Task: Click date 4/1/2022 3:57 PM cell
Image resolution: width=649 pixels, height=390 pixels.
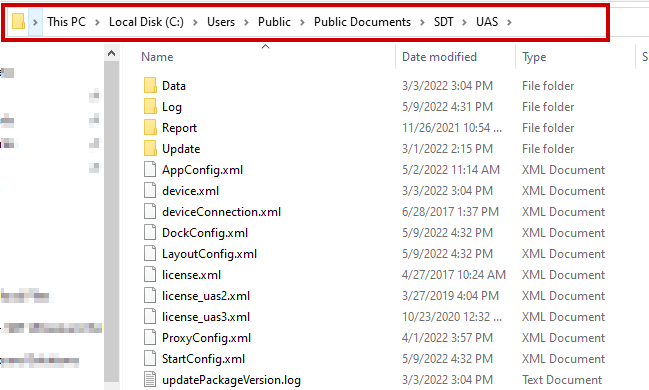Action: tap(447, 338)
